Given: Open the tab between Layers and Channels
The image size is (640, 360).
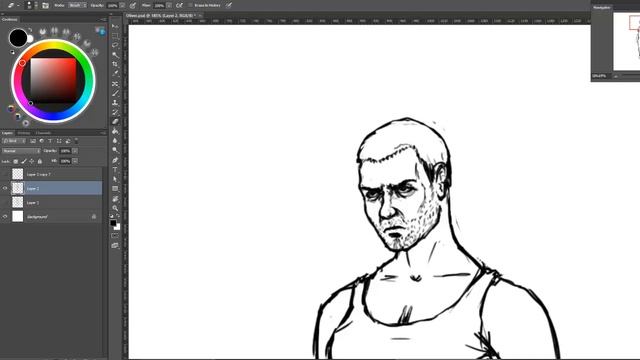Looking at the screenshot, I should click(24, 133).
